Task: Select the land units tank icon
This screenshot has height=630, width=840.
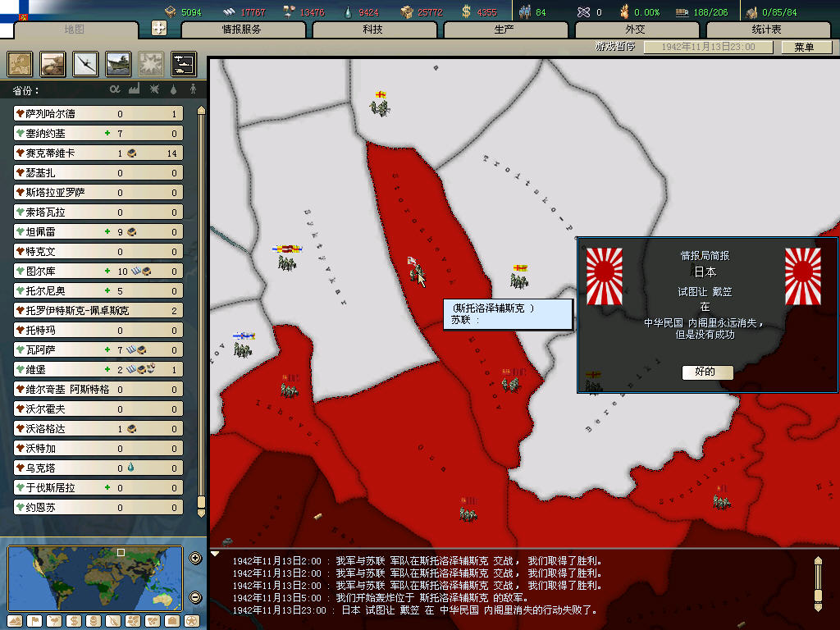Action: click(53, 64)
